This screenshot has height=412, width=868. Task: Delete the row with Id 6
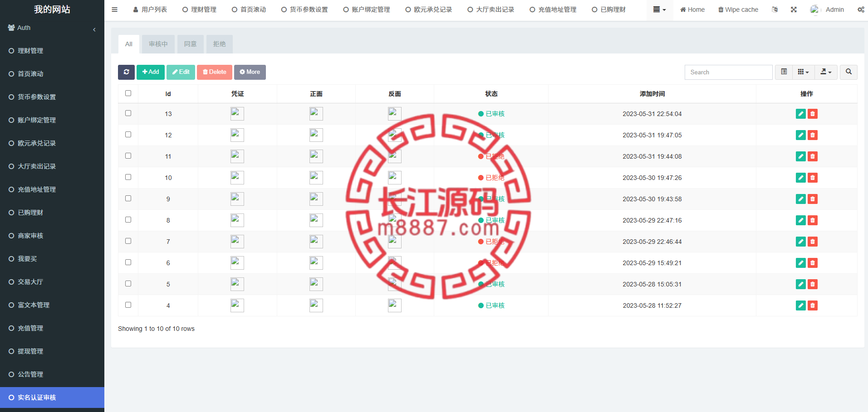(x=813, y=263)
